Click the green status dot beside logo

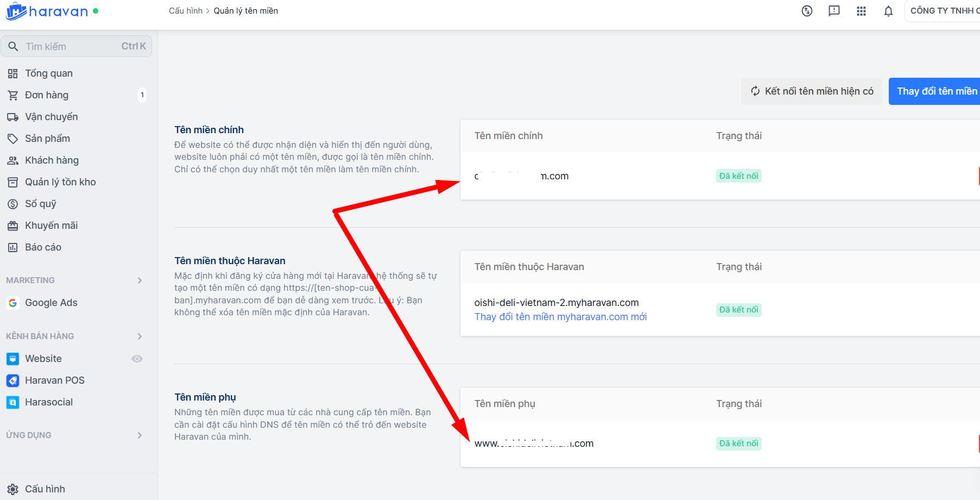coord(96,11)
